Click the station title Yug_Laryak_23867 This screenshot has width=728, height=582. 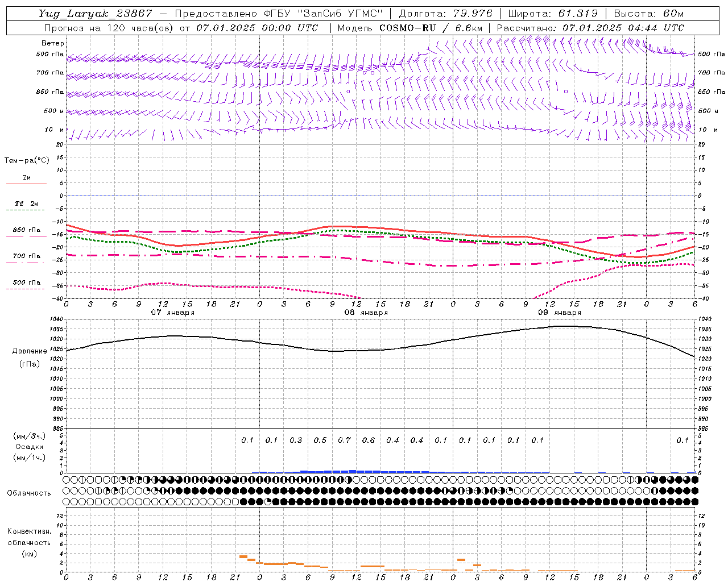pyautogui.click(x=96, y=14)
